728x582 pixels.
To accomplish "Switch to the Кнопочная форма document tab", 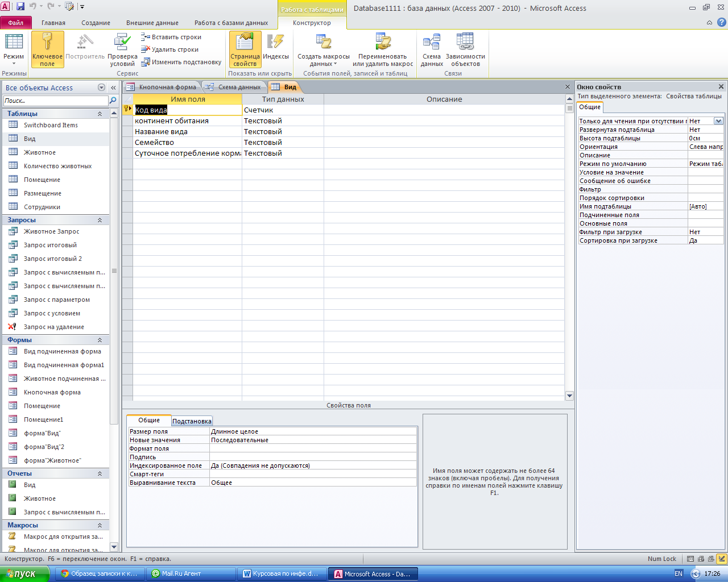I will (162, 87).
